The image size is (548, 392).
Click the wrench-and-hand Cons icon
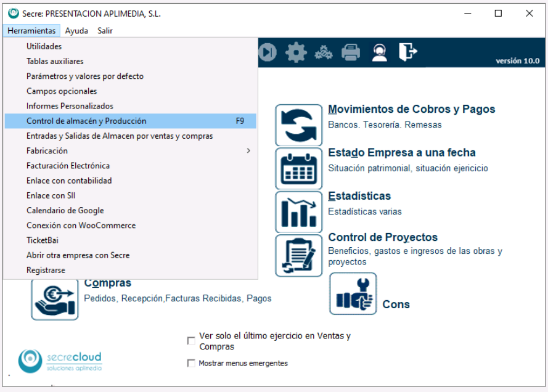(x=353, y=295)
